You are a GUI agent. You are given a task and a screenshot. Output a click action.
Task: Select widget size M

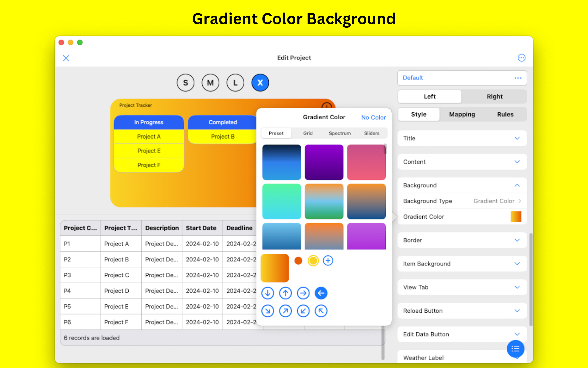(210, 83)
